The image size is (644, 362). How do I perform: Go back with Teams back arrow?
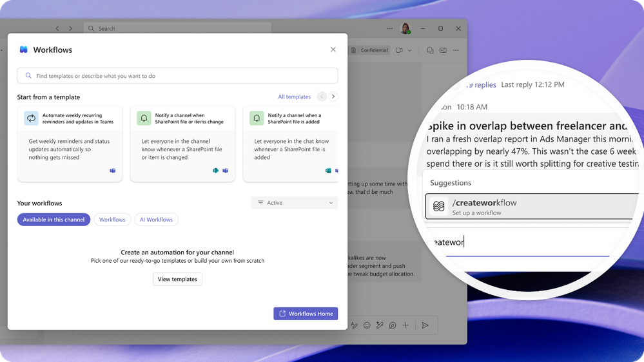pos(57,28)
